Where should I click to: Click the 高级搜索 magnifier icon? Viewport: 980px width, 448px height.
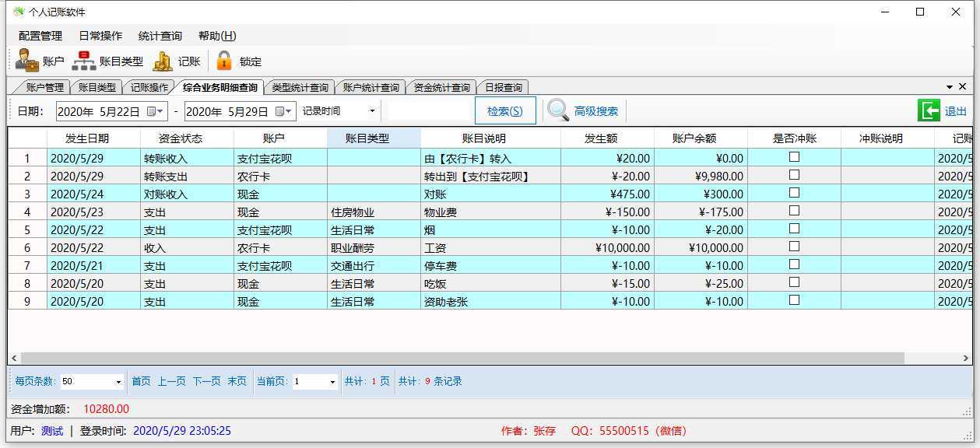(x=558, y=110)
